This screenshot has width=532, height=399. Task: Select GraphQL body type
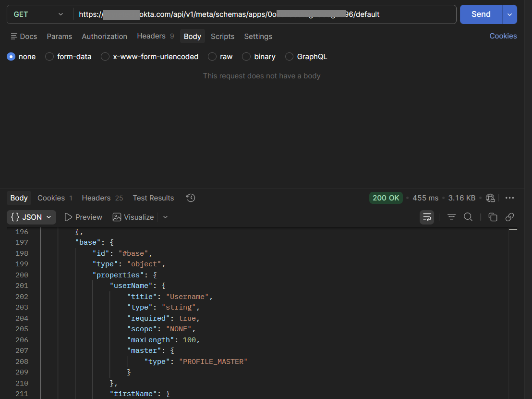(x=306, y=57)
